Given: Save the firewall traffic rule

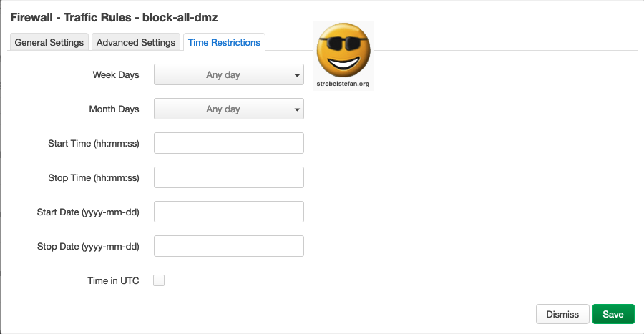Looking at the screenshot, I should click(613, 314).
